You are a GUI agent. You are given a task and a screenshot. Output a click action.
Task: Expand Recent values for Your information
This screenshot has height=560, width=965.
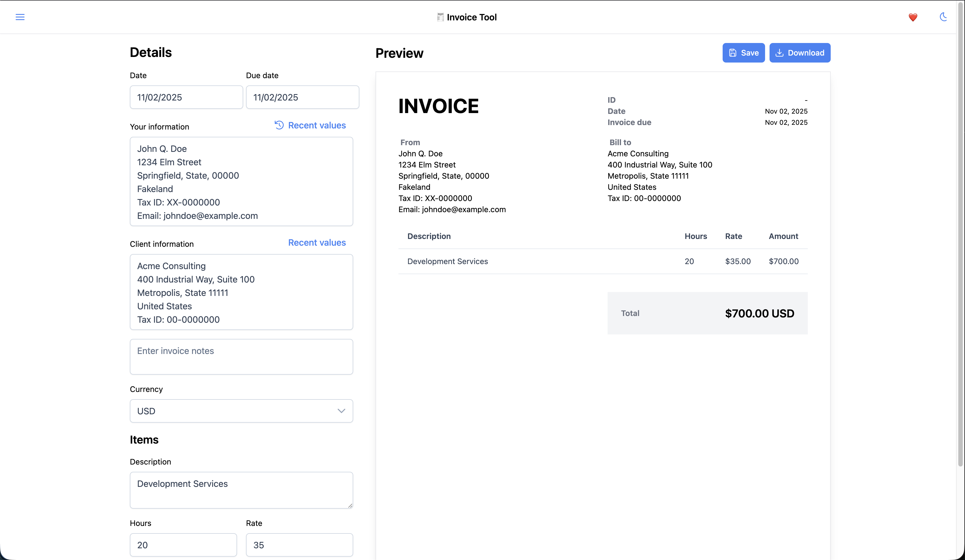(317, 125)
